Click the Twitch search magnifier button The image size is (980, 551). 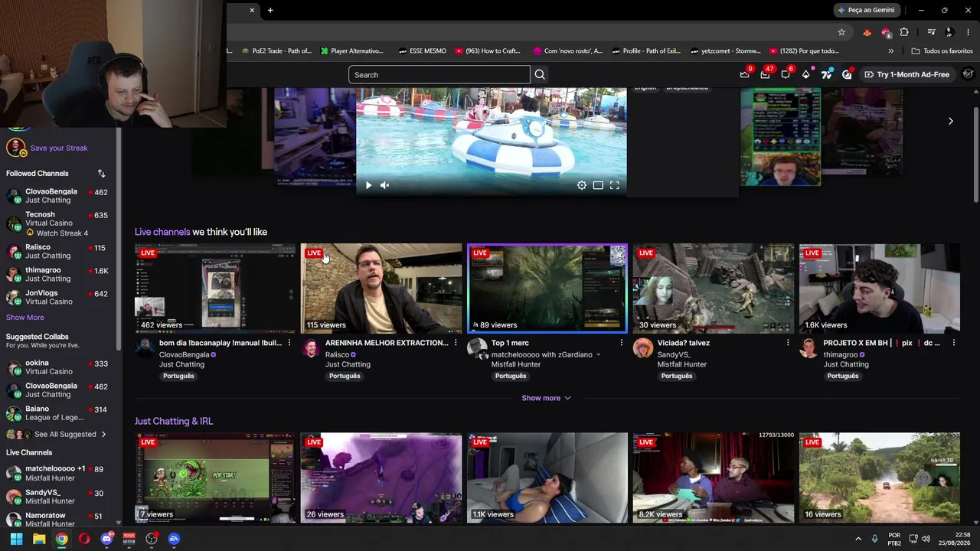tap(540, 75)
